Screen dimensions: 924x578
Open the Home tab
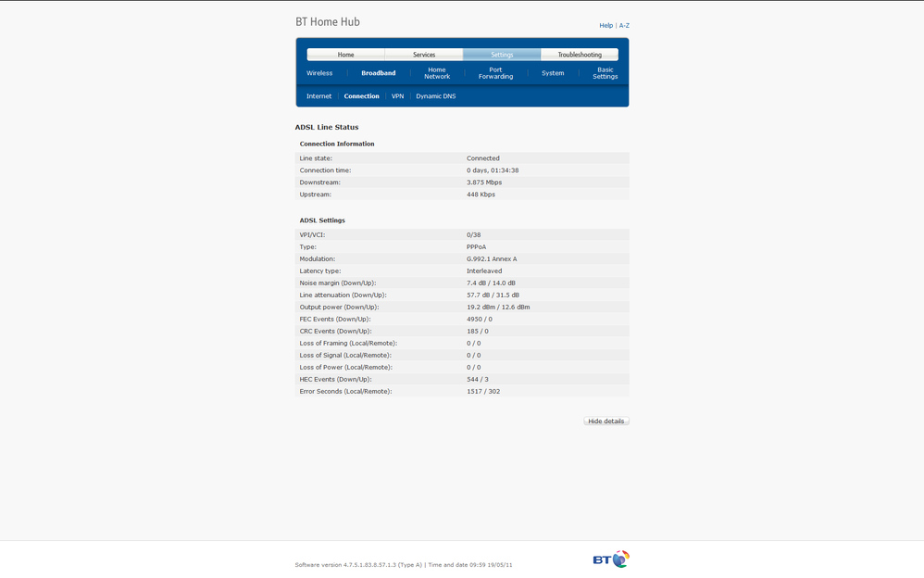point(346,55)
